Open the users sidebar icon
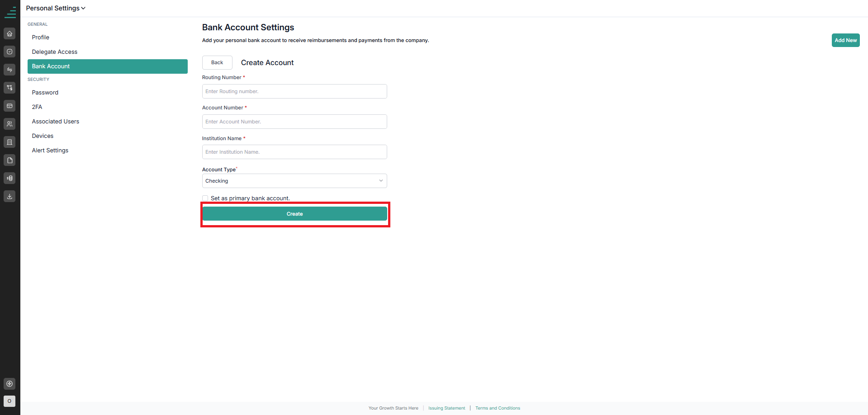This screenshot has width=868, height=415. [9, 124]
